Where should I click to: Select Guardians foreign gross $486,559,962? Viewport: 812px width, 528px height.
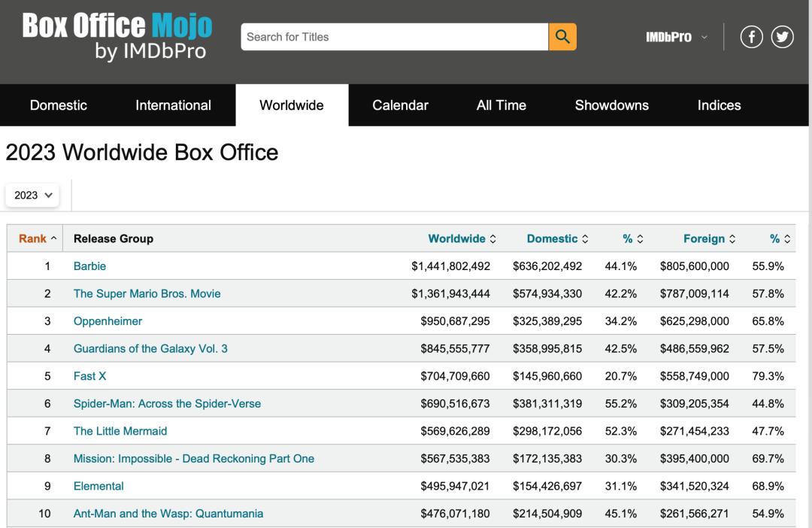tap(695, 349)
